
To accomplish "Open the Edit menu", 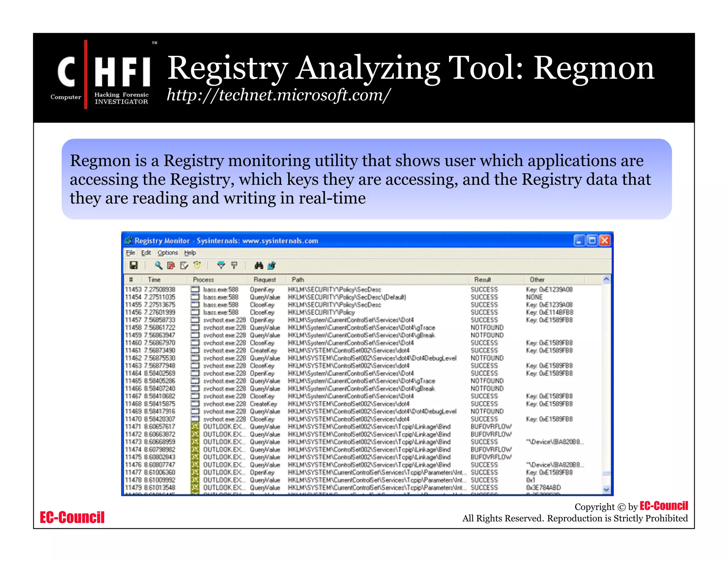I will (x=146, y=253).
